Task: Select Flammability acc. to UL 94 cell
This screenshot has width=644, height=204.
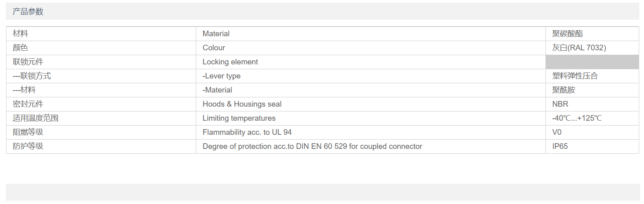Action: point(371,132)
